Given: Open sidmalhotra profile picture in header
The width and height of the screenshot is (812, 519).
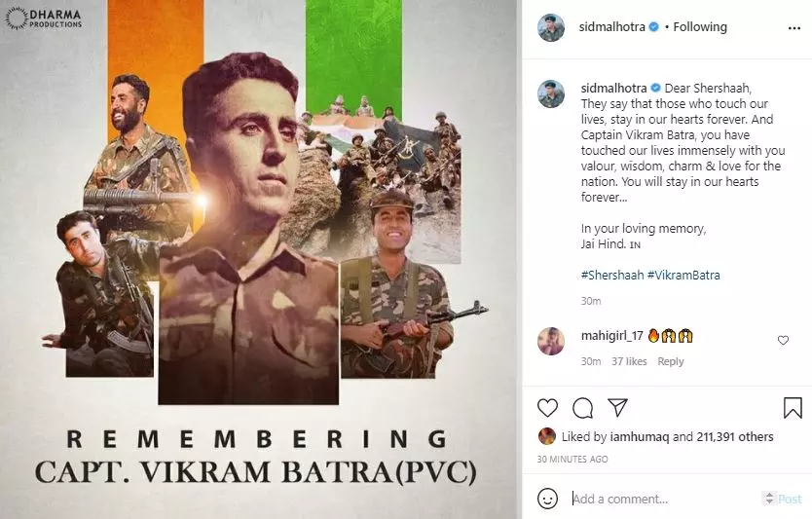Looking at the screenshot, I should [551, 28].
